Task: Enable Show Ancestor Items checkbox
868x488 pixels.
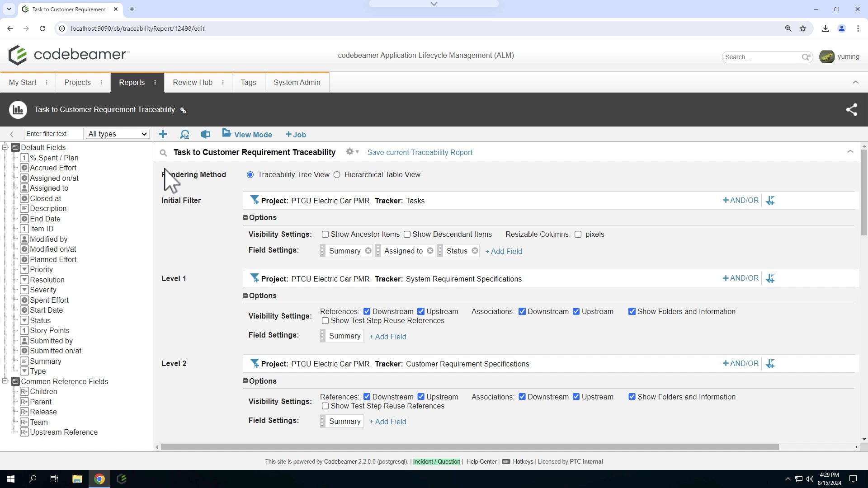Action: pos(325,235)
